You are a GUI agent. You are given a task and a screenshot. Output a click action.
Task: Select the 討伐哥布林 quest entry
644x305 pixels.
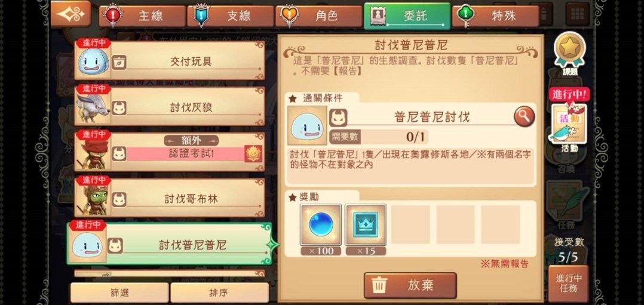click(x=170, y=198)
